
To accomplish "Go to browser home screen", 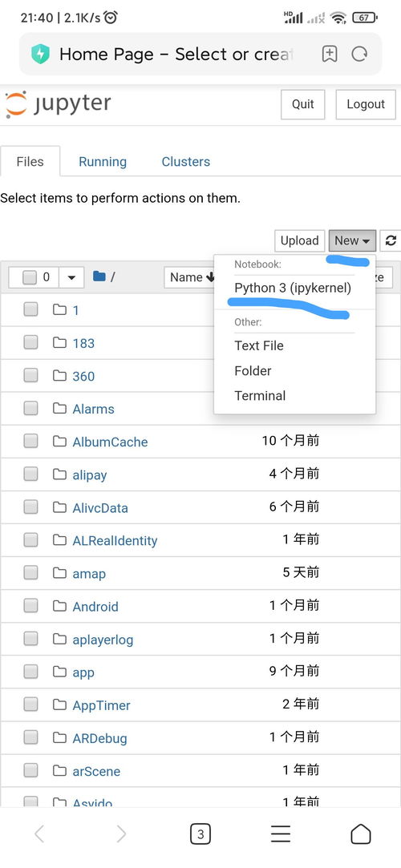I will point(361,834).
